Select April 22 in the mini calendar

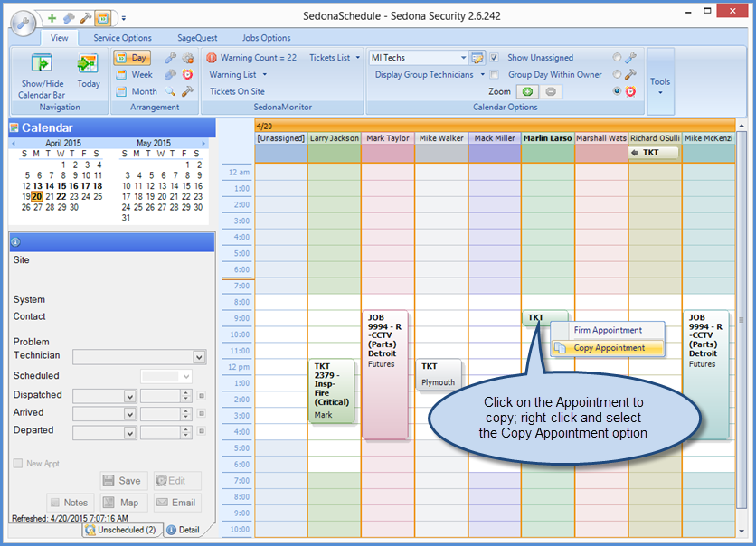pos(61,197)
